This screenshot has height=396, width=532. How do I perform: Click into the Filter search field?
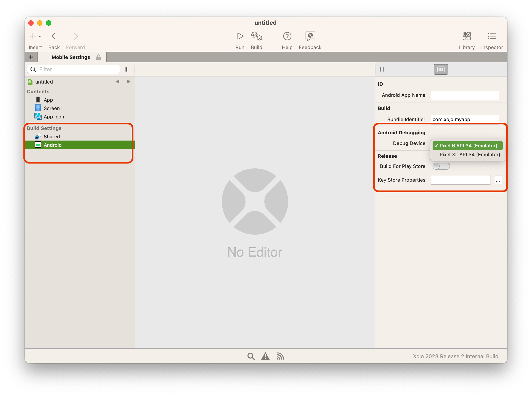(74, 69)
